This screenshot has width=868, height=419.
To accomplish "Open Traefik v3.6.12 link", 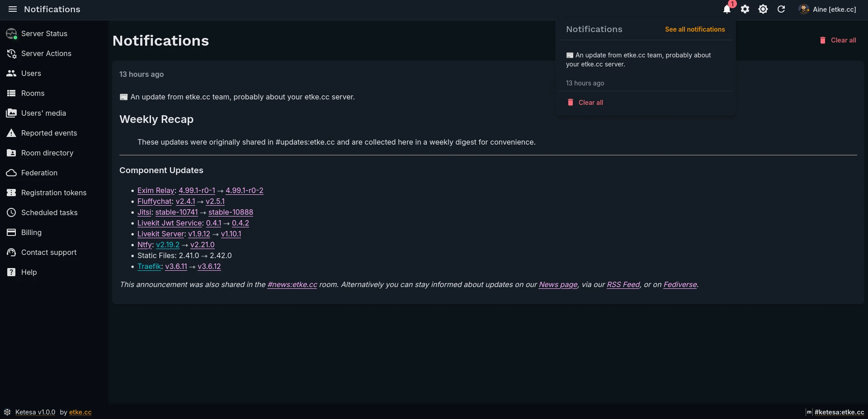I will coord(209,267).
